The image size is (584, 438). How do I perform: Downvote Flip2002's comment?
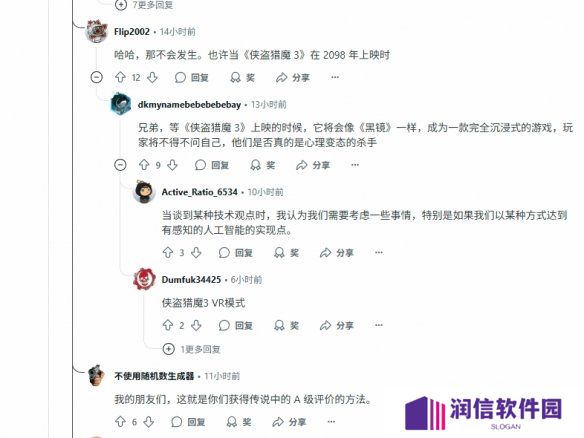tap(152, 77)
